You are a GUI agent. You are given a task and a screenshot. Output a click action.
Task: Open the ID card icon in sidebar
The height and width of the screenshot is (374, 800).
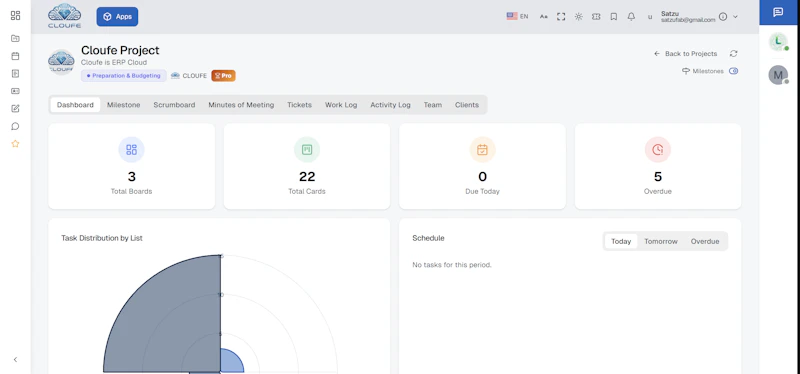tap(15, 91)
